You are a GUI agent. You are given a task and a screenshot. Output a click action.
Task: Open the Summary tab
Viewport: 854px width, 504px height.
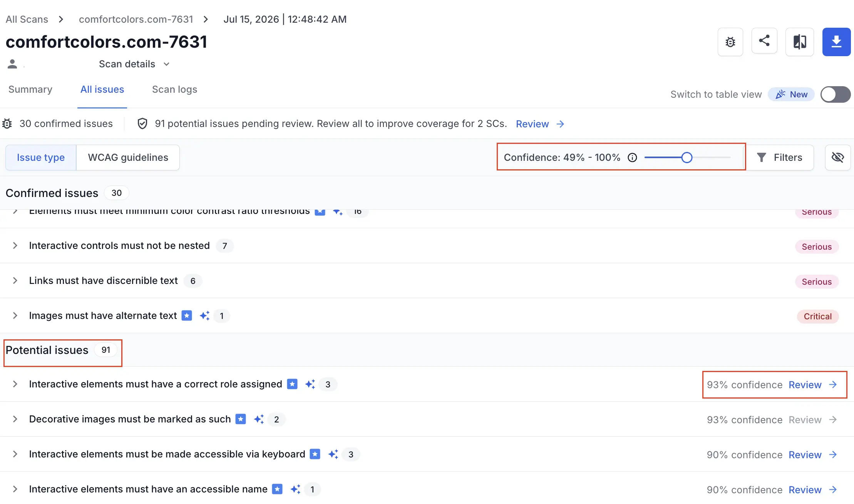[30, 89]
